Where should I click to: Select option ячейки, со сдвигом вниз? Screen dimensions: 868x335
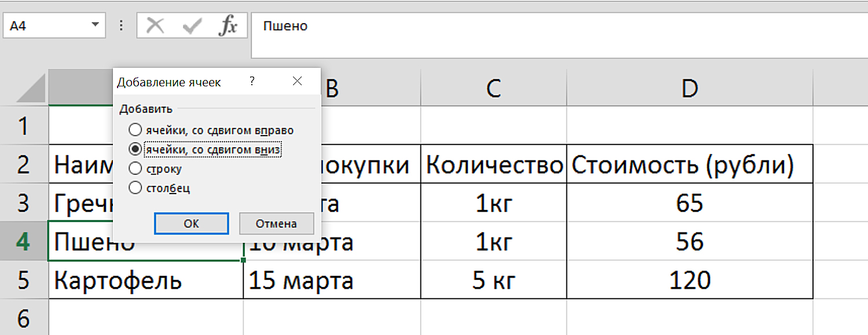(x=206, y=150)
